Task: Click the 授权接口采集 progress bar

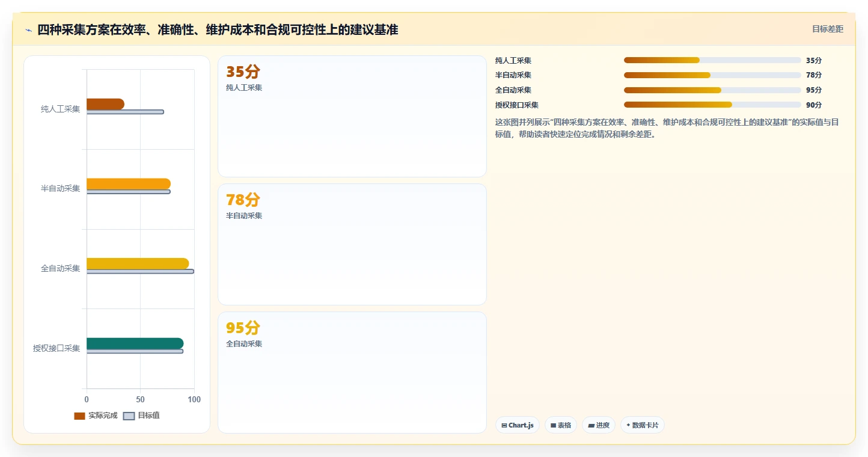Action: pyautogui.click(x=712, y=105)
